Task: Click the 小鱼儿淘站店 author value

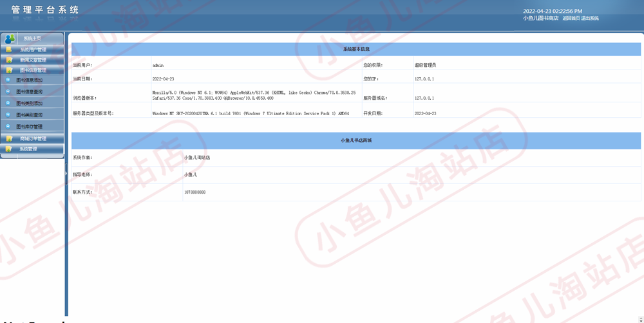Action: pos(197,158)
